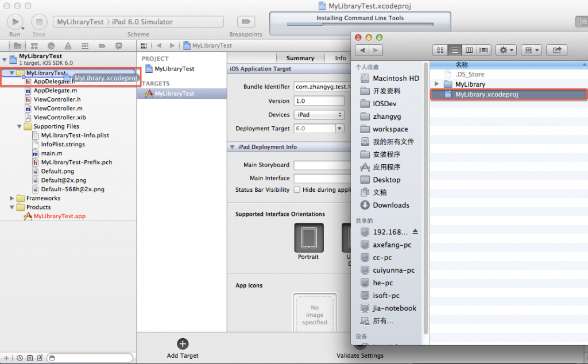The width and height of the screenshot is (588, 364).
Task: Collapse the Products group
Action: pyautogui.click(x=12, y=207)
